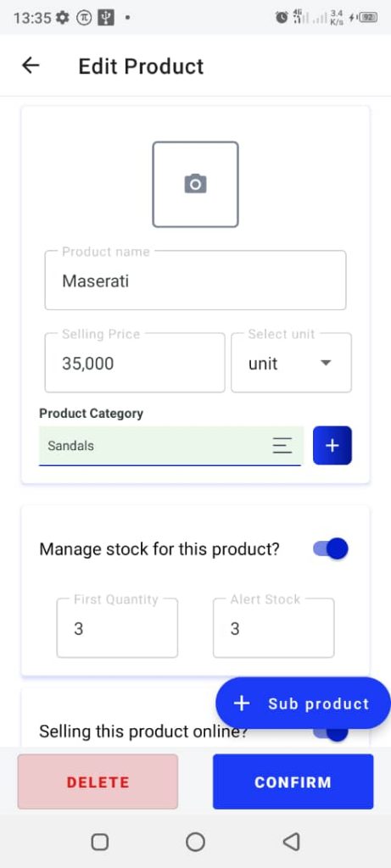Tap the Android home circle button
Image resolution: width=391 pixels, height=868 pixels.
pos(195,842)
